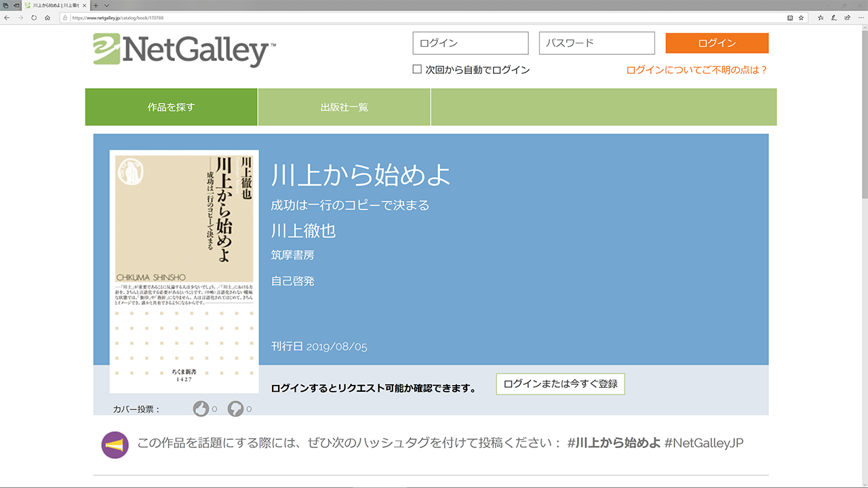Click the ログイン username input field

[x=471, y=43]
